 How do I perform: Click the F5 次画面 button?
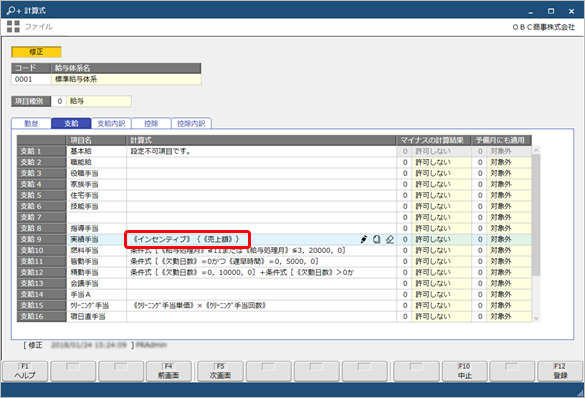click(x=220, y=371)
